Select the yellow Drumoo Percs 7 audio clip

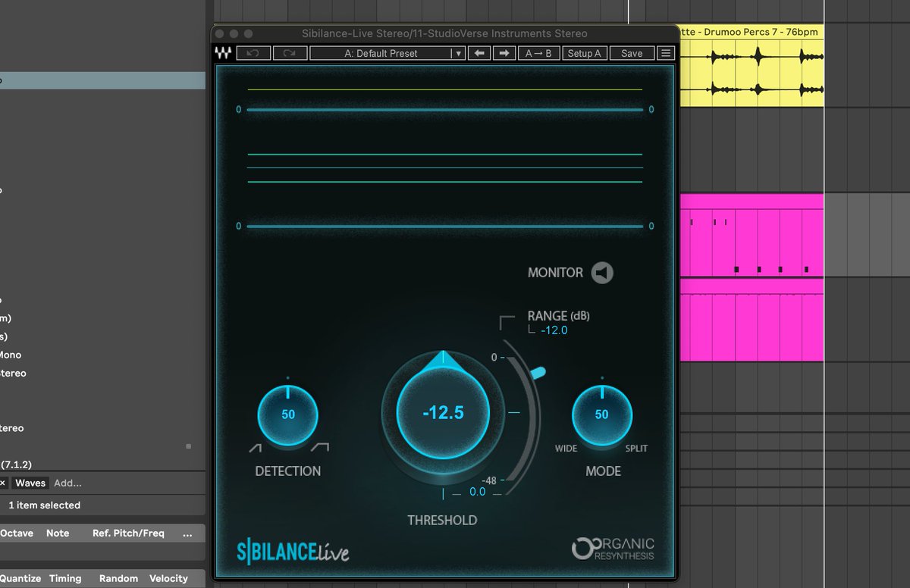pos(752,65)
